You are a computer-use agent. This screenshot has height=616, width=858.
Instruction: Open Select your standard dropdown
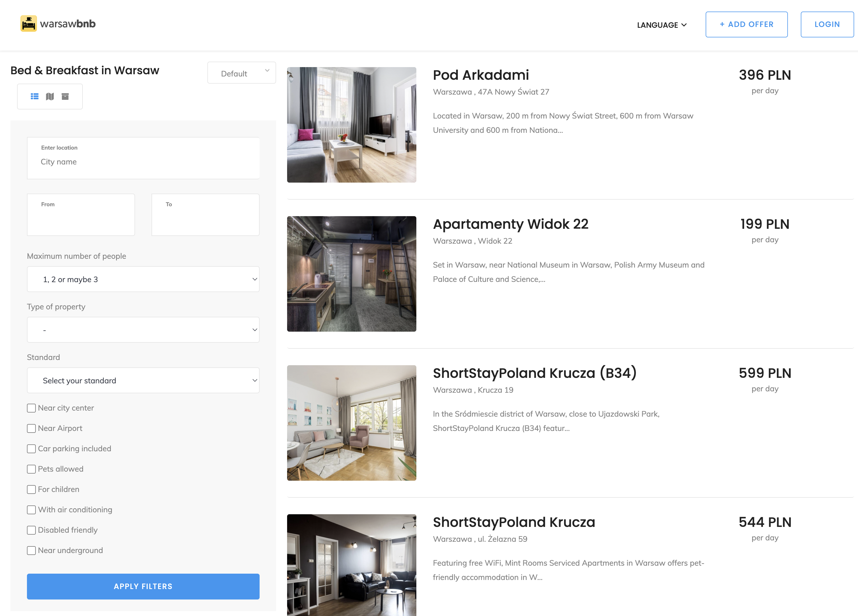point(143,380)
